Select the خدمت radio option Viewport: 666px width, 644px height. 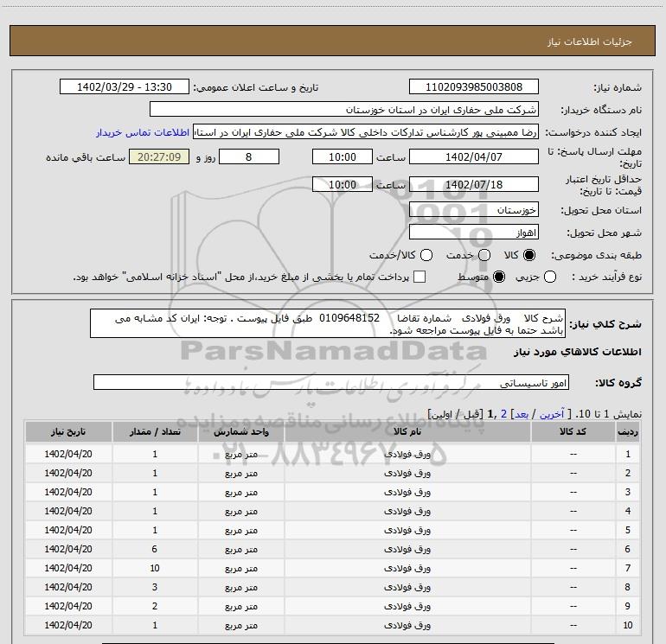(x=483, y=256)
